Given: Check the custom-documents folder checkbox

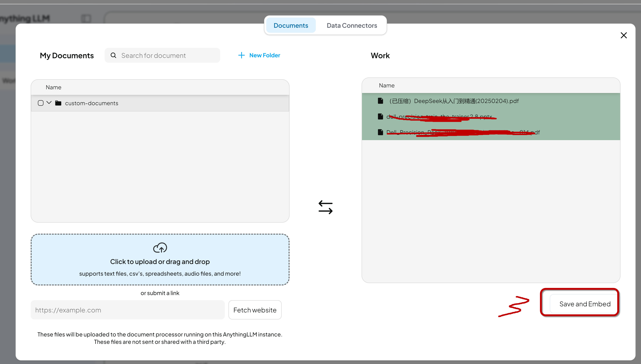Looking at the screenshot, I should (x=40, y=103).
